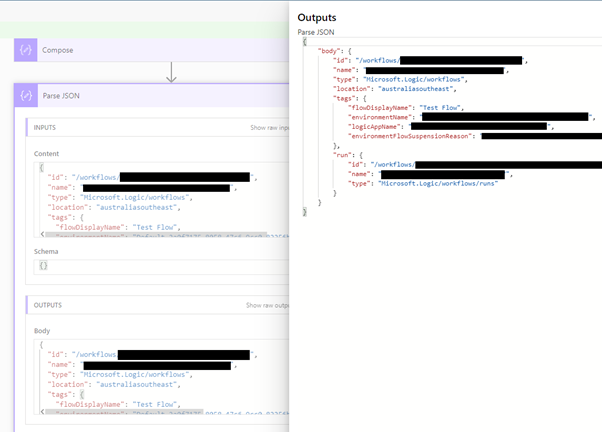Click "tags" key in Outputs panel

(x=344, y=98)
